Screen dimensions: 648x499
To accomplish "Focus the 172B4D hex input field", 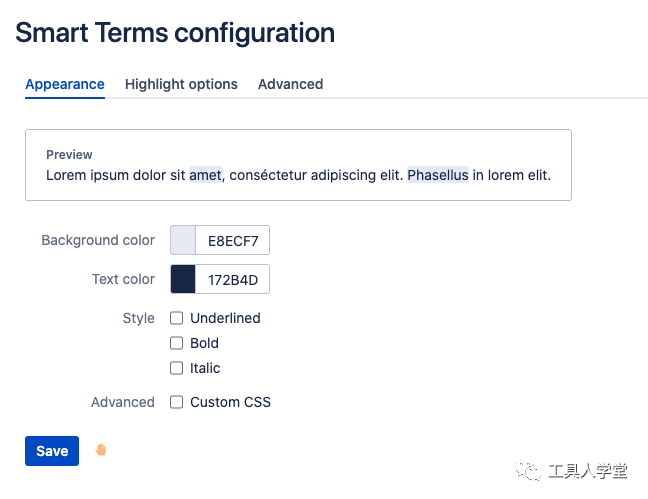I will (232, 279).
